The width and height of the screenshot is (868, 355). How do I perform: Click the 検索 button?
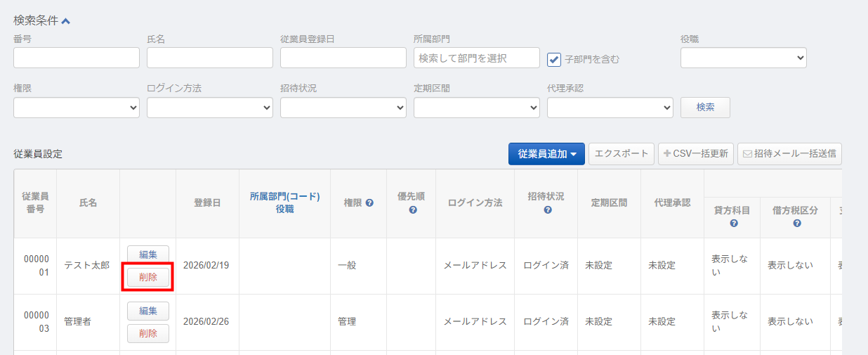[x=705, y=108]
